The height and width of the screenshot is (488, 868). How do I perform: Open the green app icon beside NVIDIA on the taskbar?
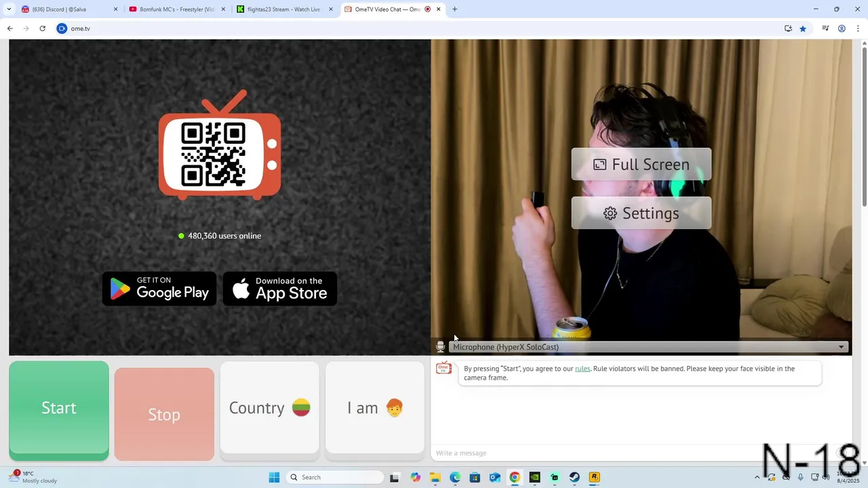tap(555, 477)
